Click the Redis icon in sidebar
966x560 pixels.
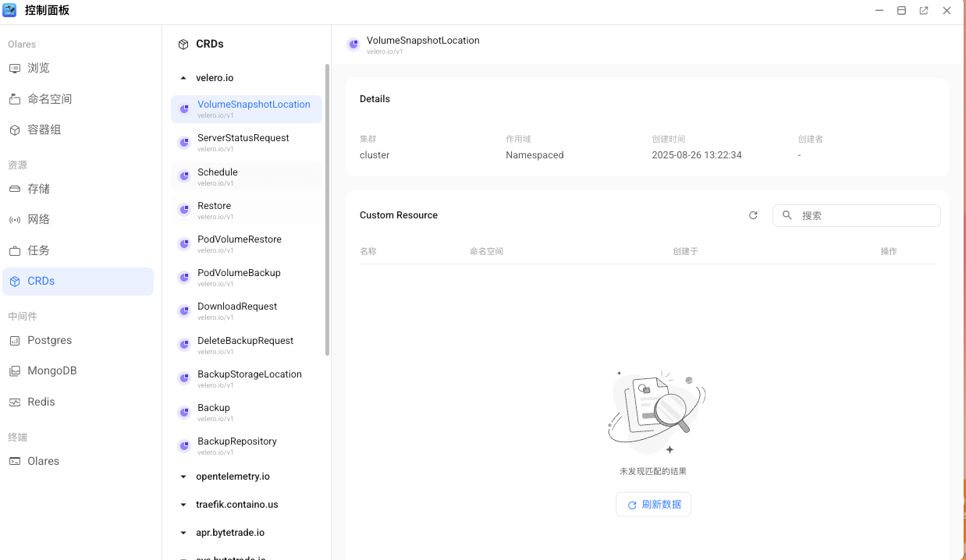(15, 402)
